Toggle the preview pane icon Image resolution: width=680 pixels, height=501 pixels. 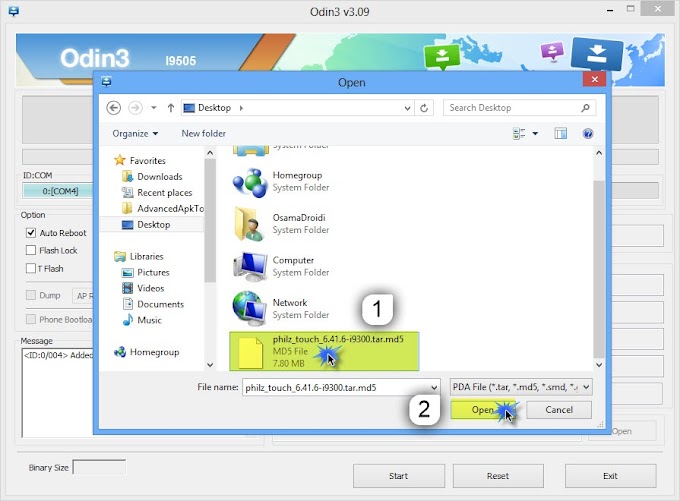click(x=560, y=134)
